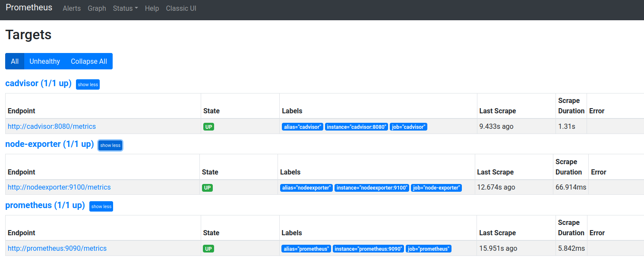Open the Status dropdown menu
Image resolution: width=644 pixels, height=268 pixels.
(x=125, y=8)
